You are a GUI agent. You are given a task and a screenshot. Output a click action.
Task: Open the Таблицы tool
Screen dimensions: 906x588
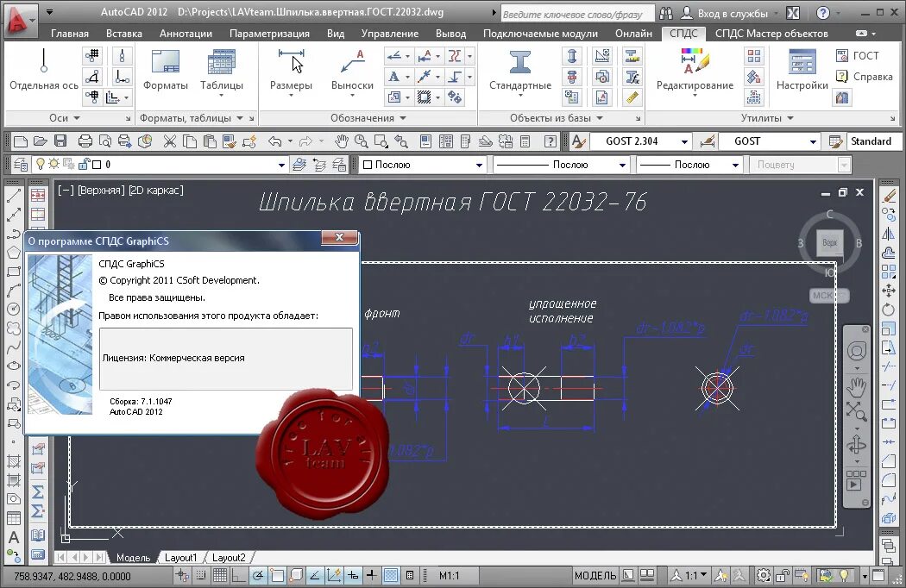point(221,71)
